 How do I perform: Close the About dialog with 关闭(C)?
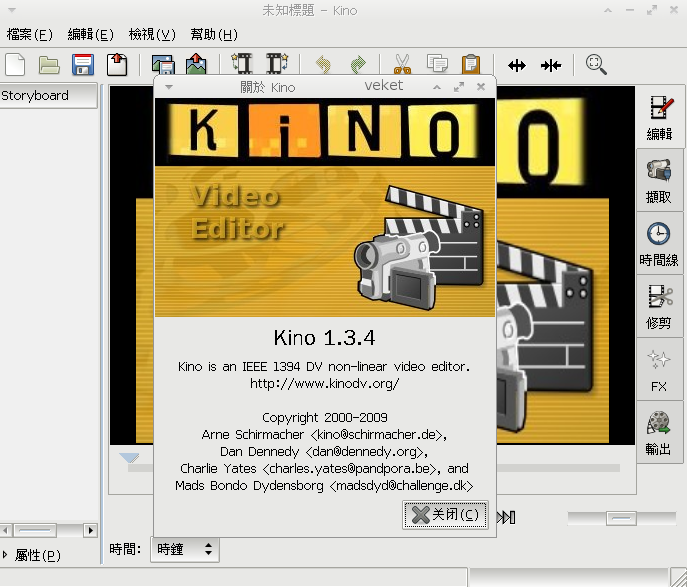click(x=445, y=515)
